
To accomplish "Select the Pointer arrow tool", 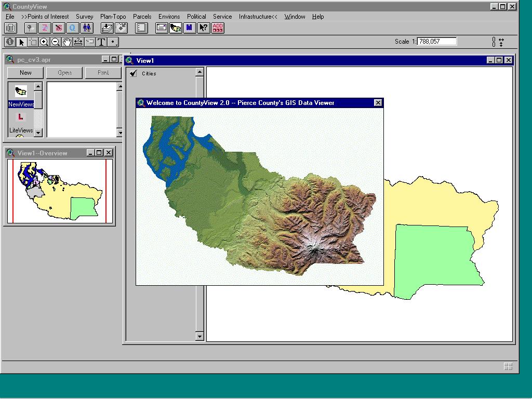I will point(21,42).
